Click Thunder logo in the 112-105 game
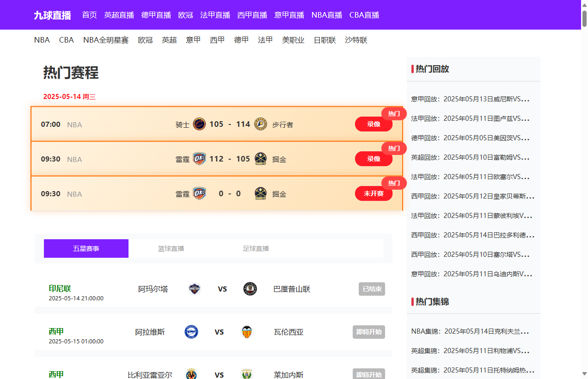 pos(199,159)
